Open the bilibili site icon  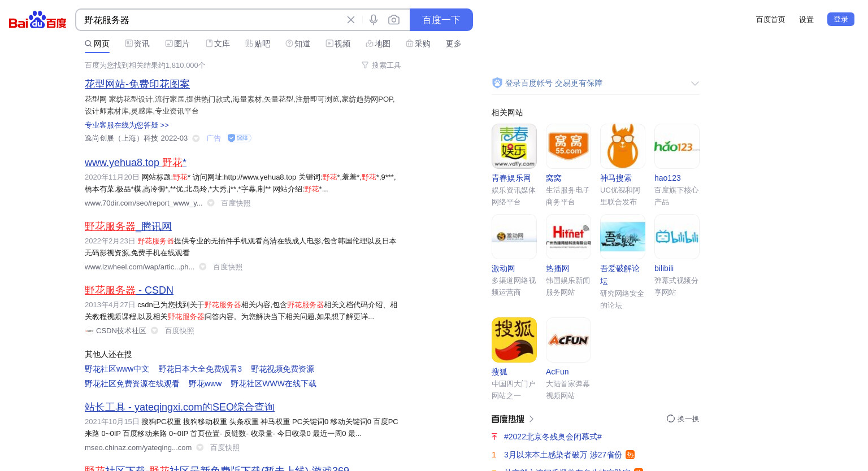(x=677, y=237)
